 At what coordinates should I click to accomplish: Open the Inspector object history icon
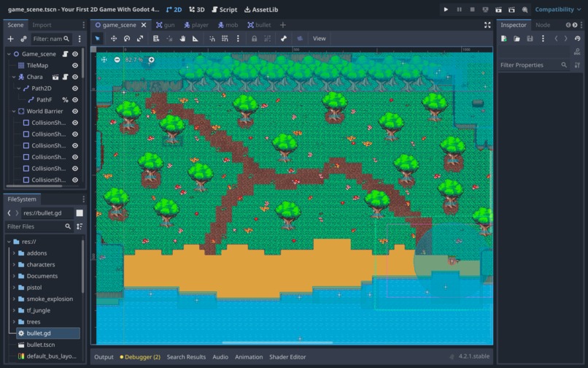[578, 38]
